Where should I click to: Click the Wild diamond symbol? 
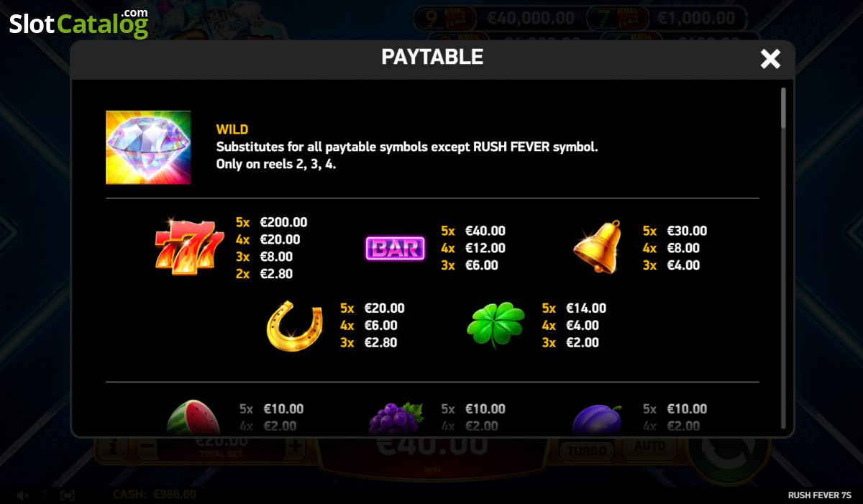tap(148, 147)
